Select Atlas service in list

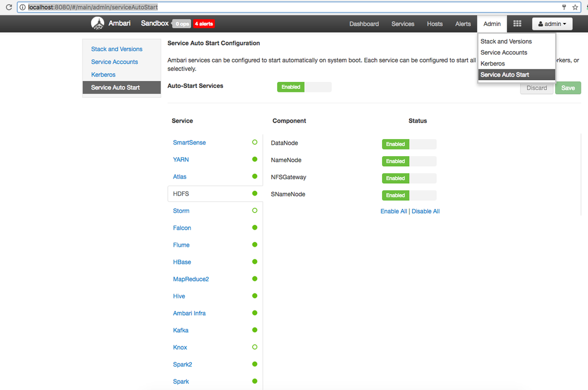click(180, 177)
